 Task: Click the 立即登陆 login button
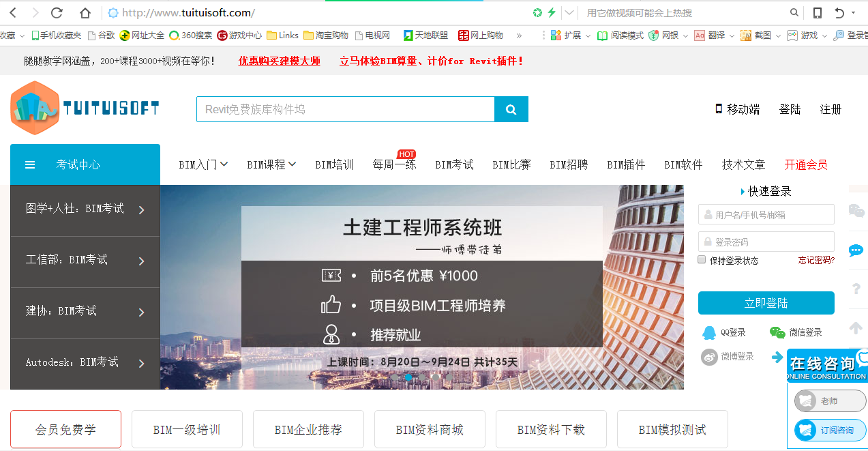766,303
